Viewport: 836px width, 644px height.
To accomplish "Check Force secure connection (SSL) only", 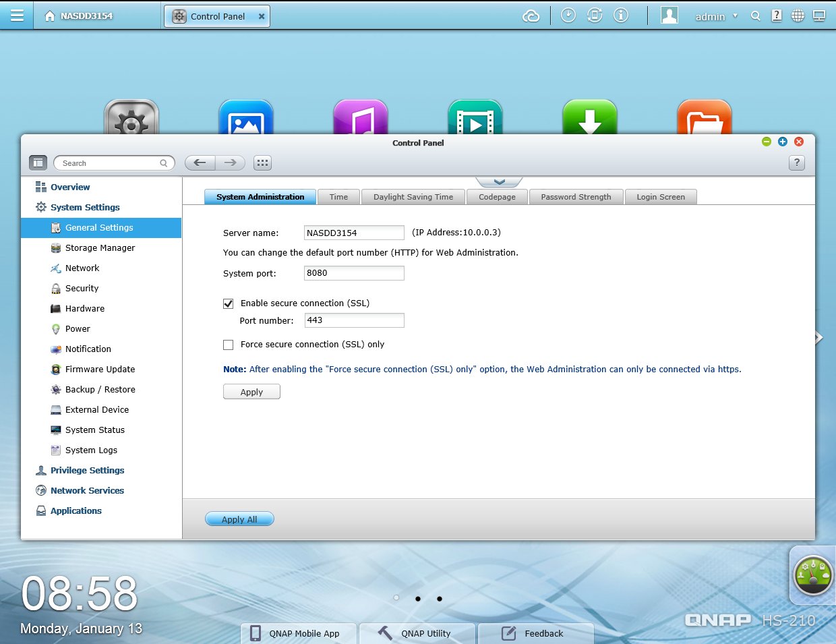I will point(229,345).
